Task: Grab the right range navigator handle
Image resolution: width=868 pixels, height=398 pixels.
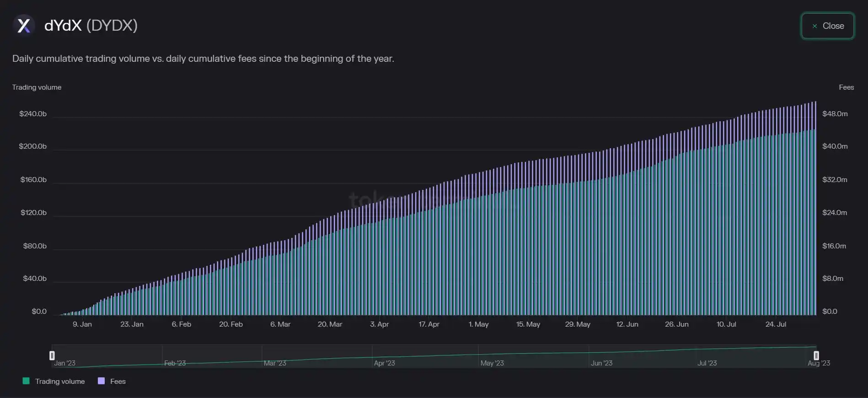Action: 816,355
